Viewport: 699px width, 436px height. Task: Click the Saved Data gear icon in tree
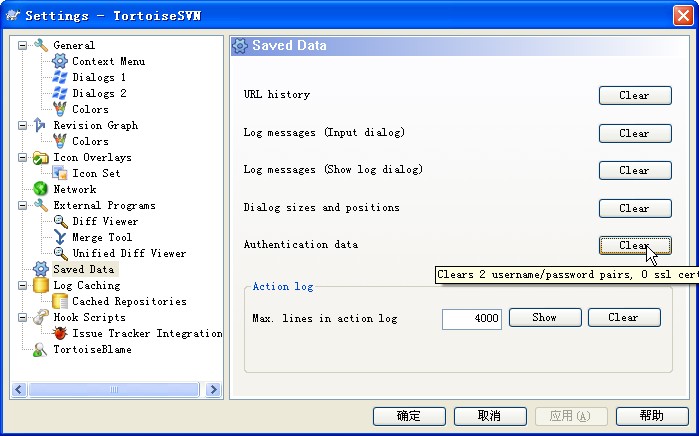coord(41,269)
